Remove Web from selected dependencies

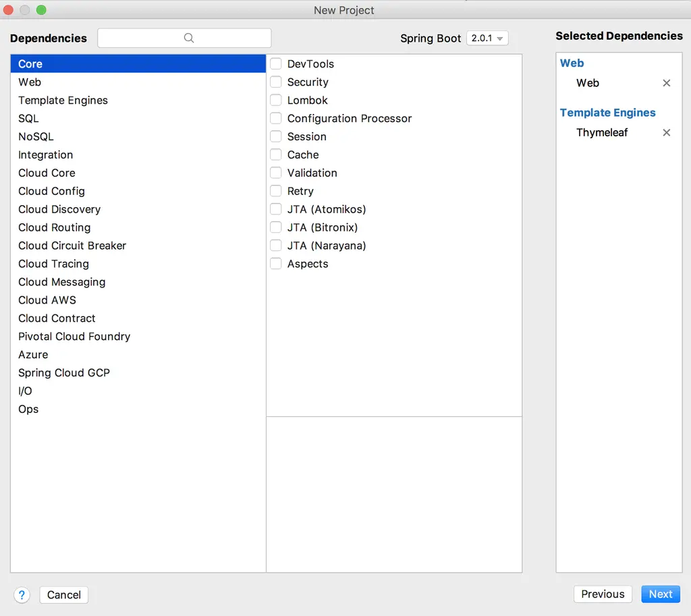666,83
